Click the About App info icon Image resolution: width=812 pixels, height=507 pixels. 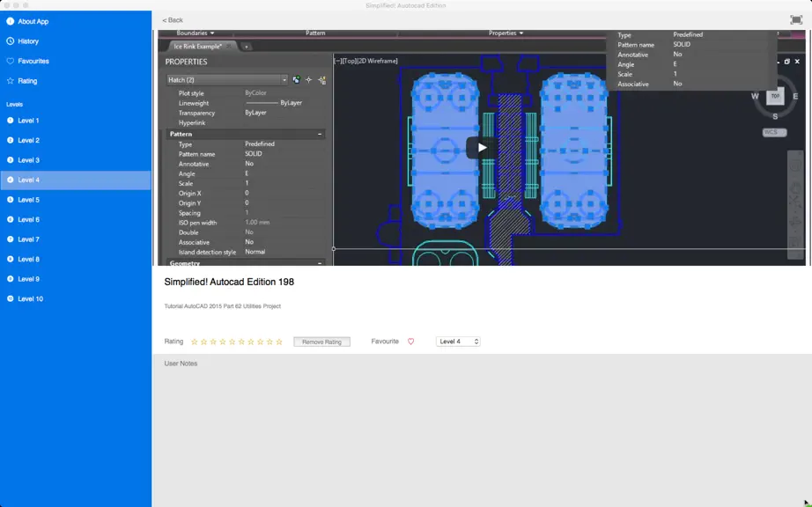(x=10, y=21)
